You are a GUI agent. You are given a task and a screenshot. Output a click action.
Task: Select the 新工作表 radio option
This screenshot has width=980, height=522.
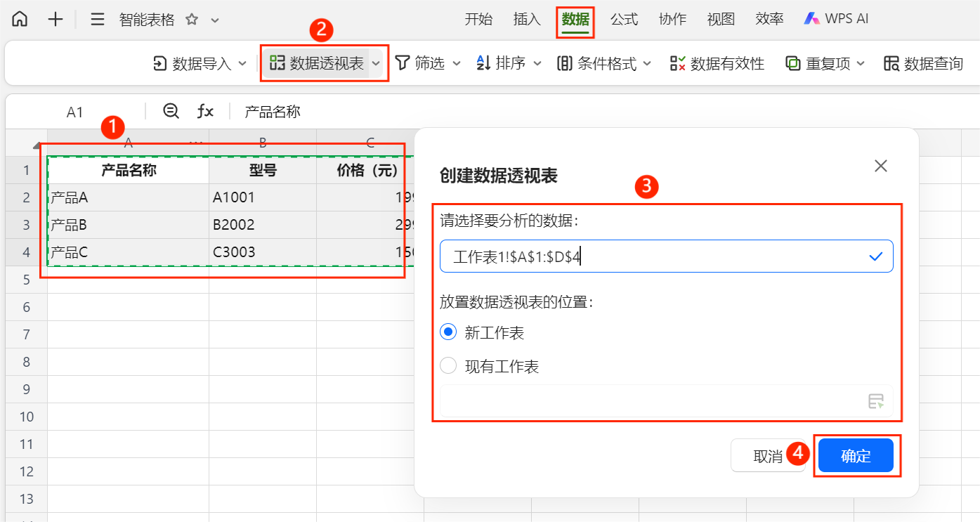click(x=448, y=332)
